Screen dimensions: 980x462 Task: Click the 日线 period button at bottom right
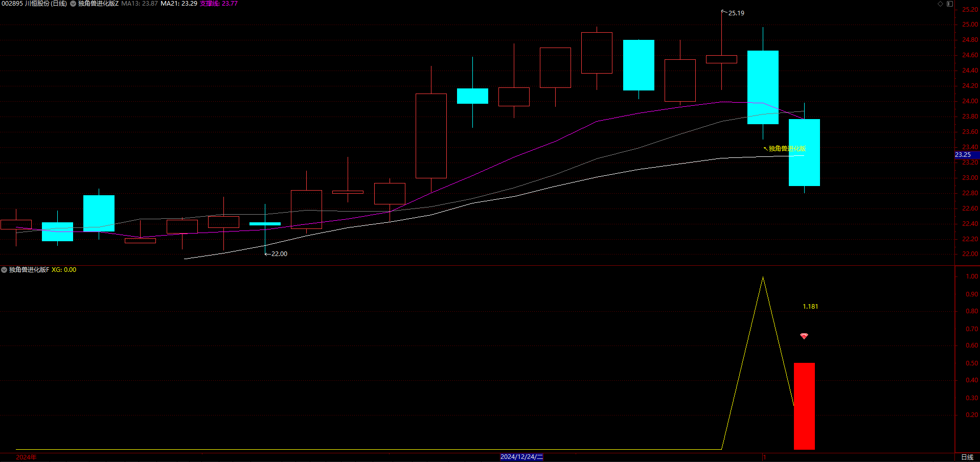point(967,457)
